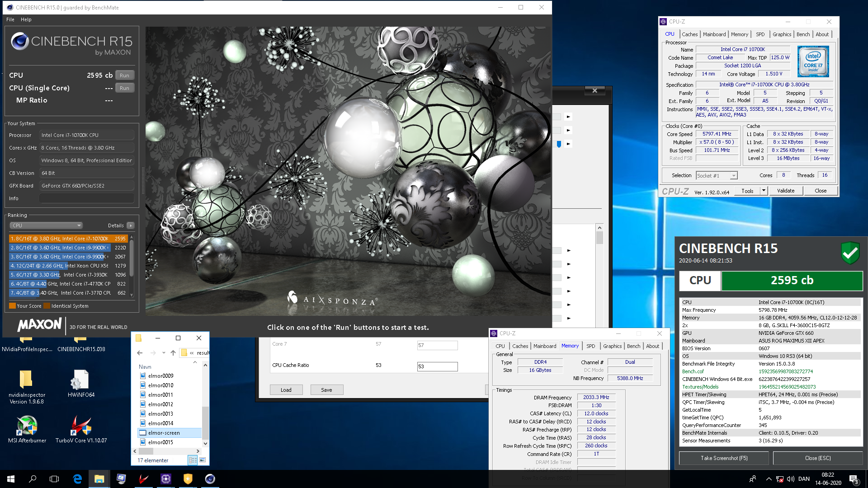Viewport: 868px width, 488px height.
Task: Click the blue slider marker in background dialog
Action: (559, 144)
